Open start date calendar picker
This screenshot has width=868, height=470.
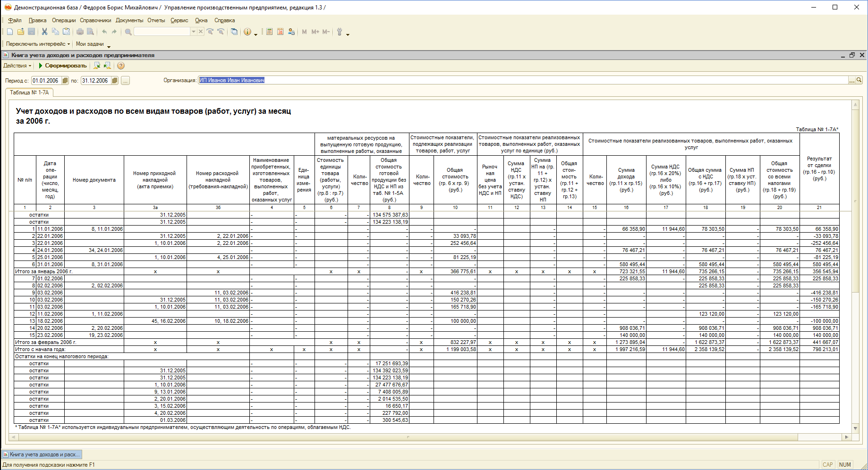pos(65,81)
